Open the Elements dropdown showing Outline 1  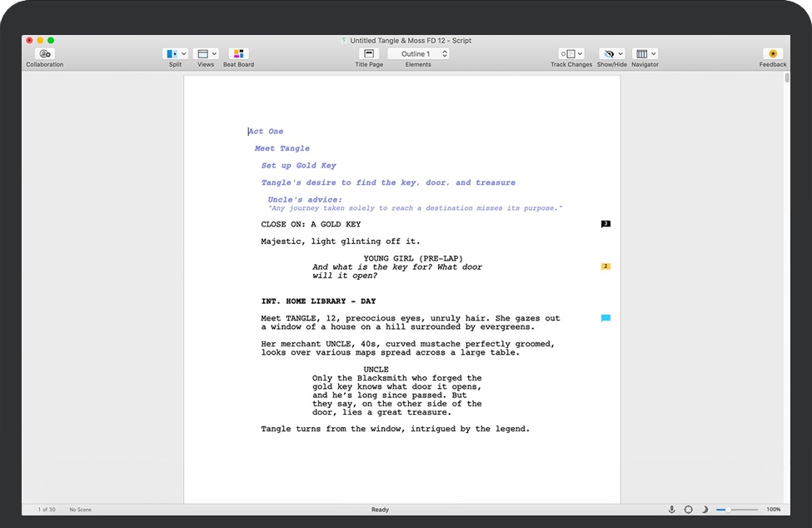[418, 52]
